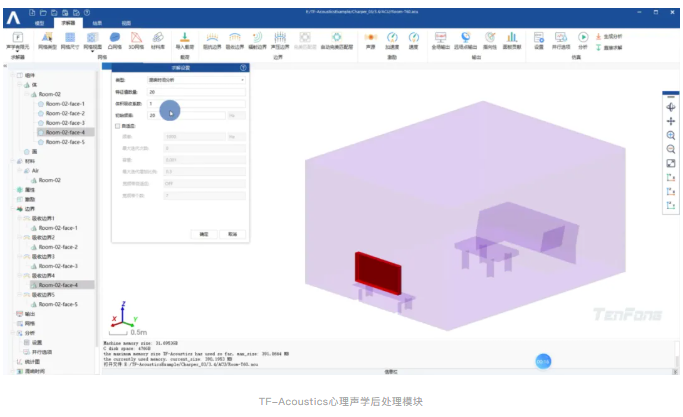683x417 pixels.
Task: Click the 特征值数量 input field
Action: point(196,92)
